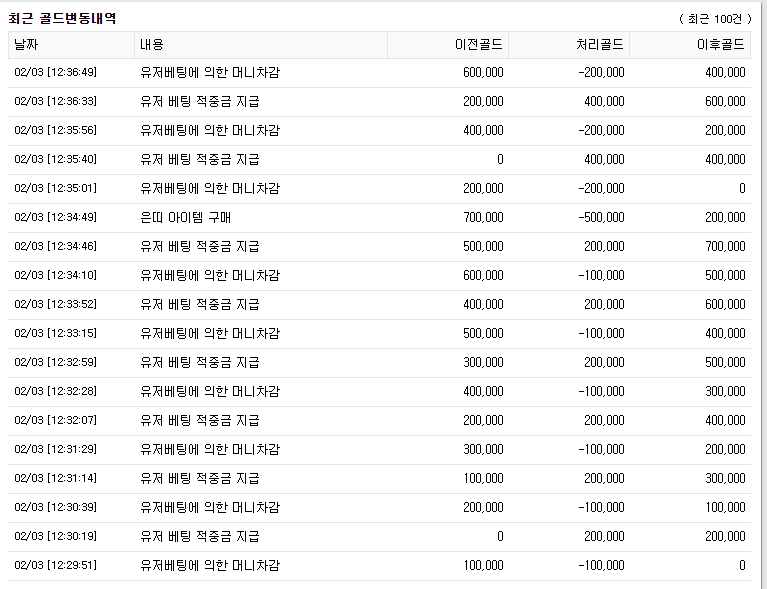Select the 12:30:19 date cell

coord(55,536)
